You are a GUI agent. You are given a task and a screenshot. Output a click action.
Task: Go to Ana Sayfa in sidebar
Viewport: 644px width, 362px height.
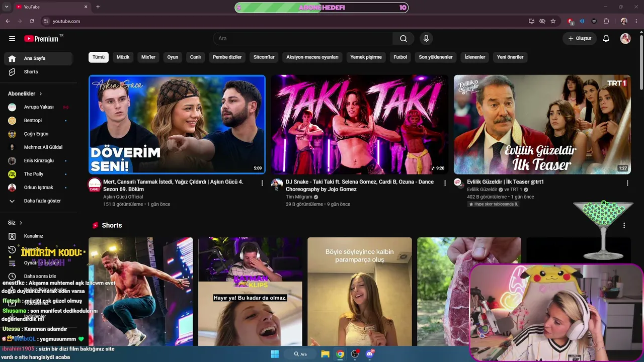[38, 58]
